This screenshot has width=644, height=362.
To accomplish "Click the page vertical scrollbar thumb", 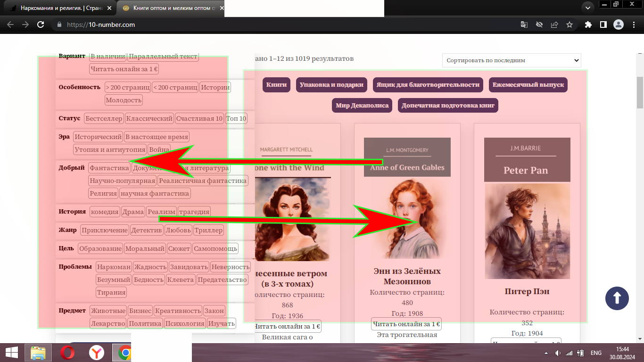I will click(x=640, y=92).
